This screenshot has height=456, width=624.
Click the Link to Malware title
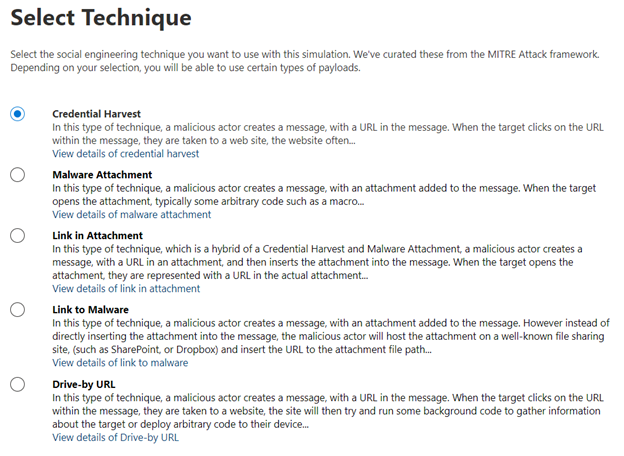click(90, 310)
